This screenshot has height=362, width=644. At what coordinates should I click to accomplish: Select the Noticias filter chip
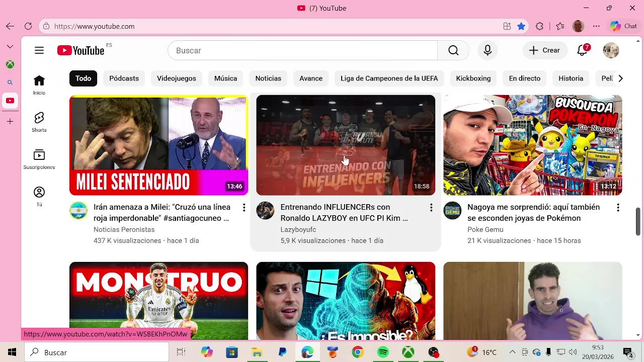coord(268,78)
